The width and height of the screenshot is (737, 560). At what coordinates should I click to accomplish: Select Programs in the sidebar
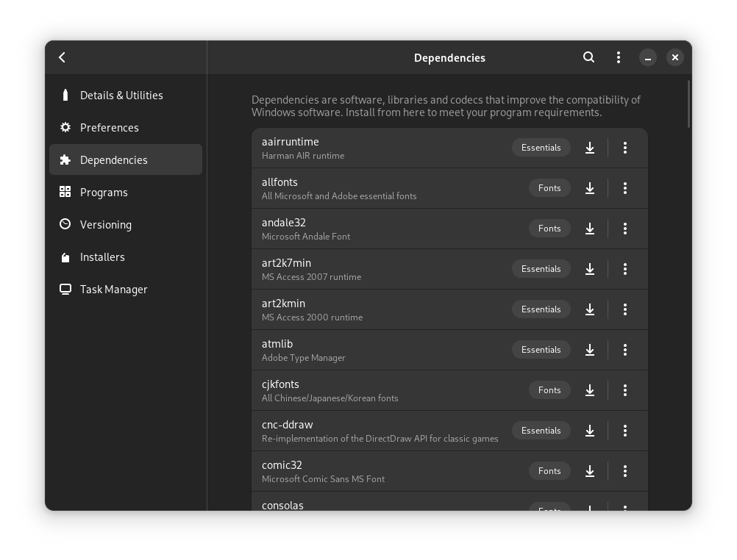point(104,193)
